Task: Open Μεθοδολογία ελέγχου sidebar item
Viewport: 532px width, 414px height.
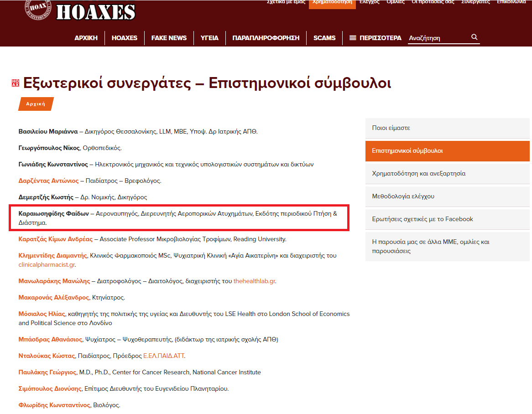Action: [x=447, y=197]
